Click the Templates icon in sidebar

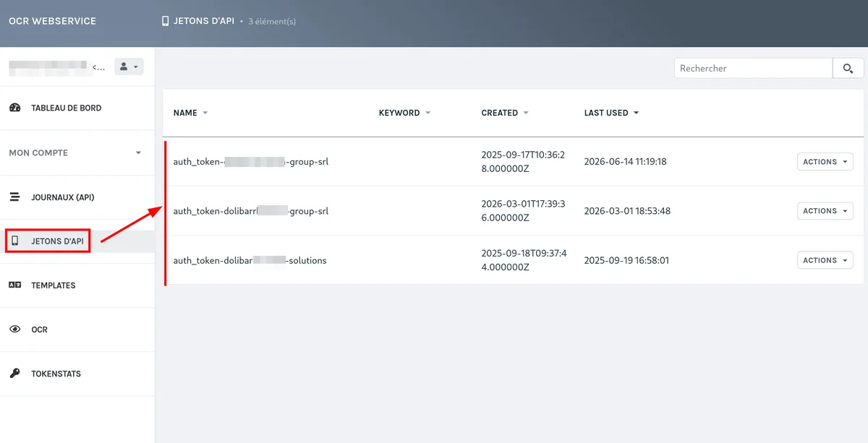pos(14,285)
